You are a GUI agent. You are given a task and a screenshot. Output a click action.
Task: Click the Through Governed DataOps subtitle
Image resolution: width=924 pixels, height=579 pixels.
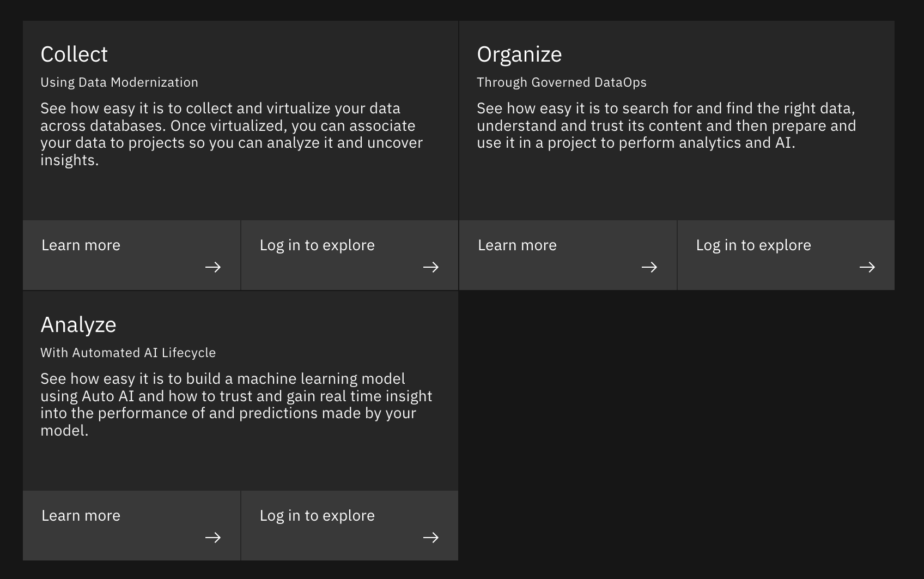pos(562,82)
